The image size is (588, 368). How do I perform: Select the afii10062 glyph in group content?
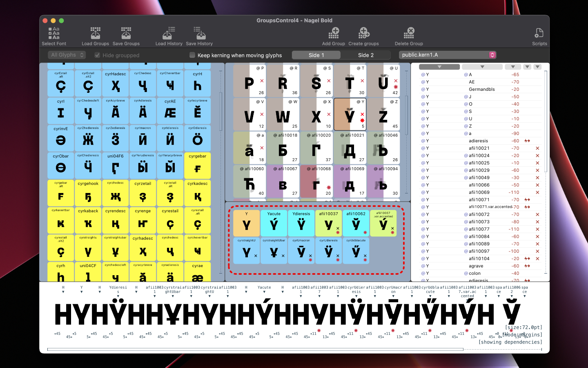tap(356, 223)
